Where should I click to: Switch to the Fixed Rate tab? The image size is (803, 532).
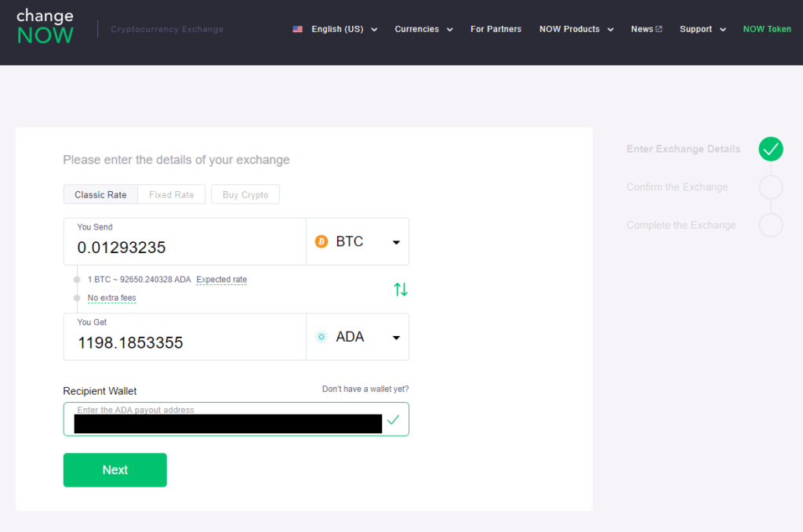tap(172, 194)
